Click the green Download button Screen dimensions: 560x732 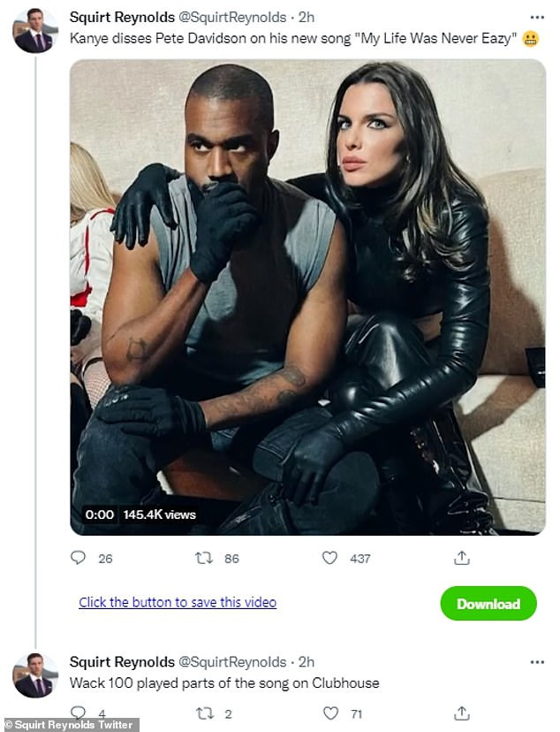[x=488, y=604]
